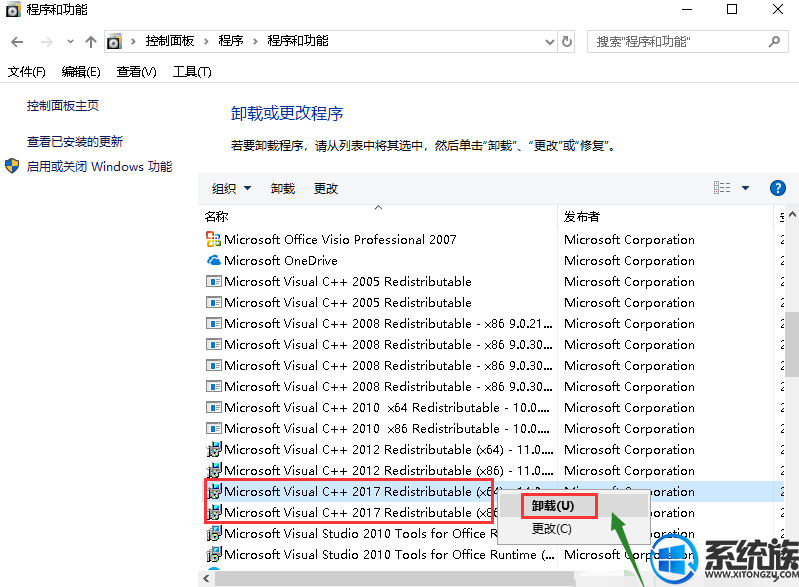Open recent locations dropdown arrow
This screenshot has height=587, width=799.
(70, 42)
